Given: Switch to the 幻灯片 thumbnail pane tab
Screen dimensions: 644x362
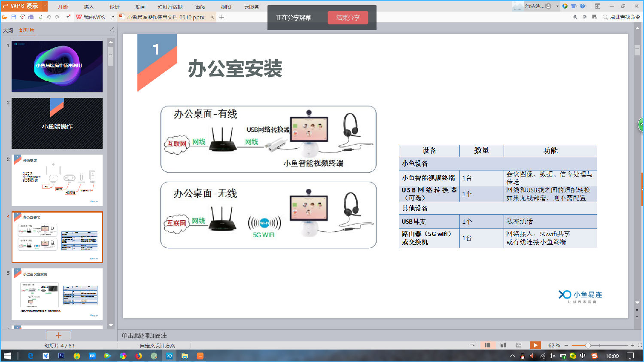Looking at the screenshot, I should 27,30.
